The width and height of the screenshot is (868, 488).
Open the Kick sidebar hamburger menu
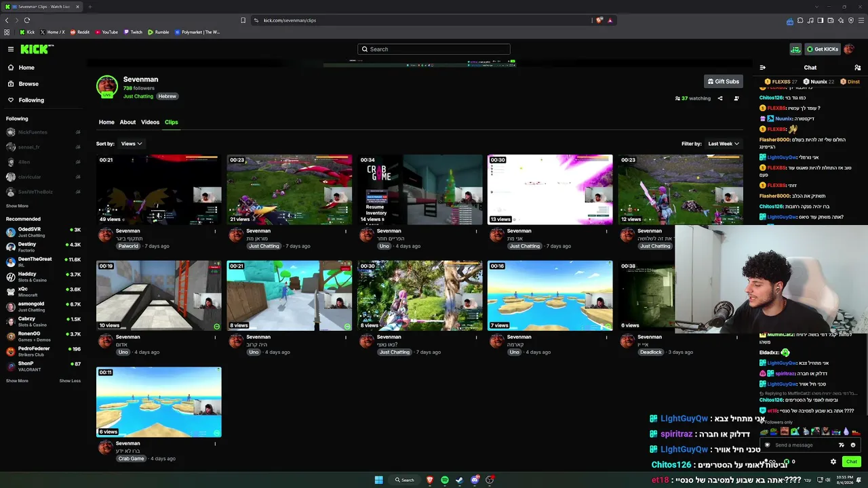point(11,49)
